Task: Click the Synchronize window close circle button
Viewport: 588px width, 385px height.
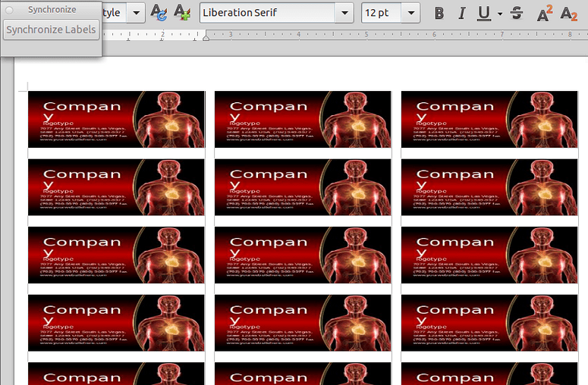Action: [9, 10]
